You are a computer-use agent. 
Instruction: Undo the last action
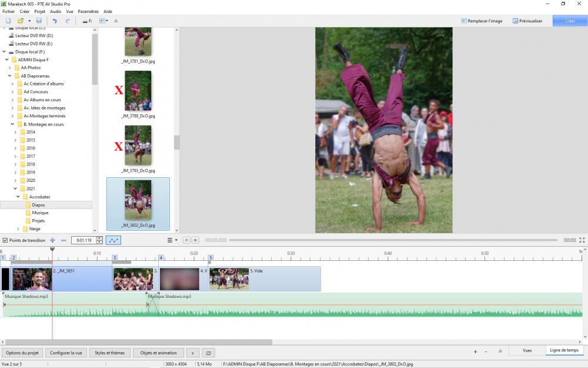pos(55,21)
